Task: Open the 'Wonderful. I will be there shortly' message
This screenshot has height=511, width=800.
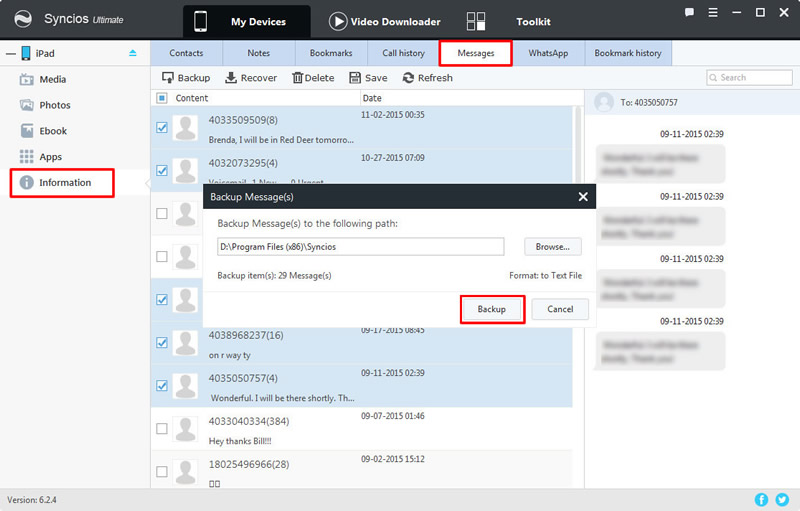Action: (283, 398)
